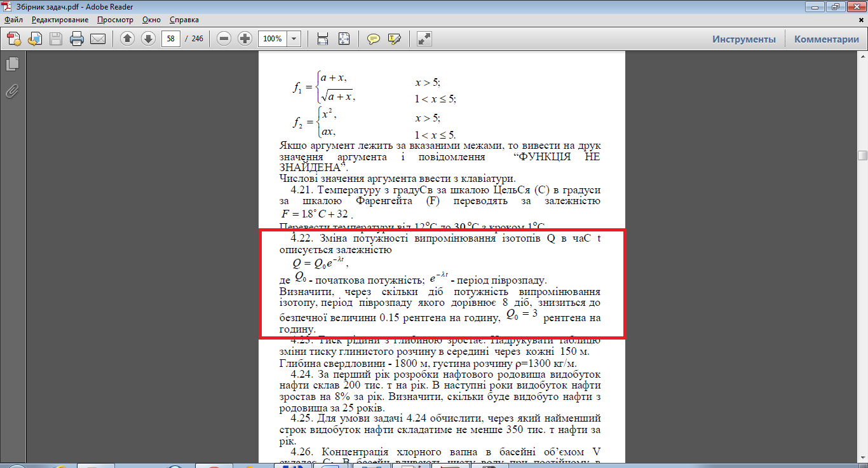Open the Просмотр menu
This screenshot has width=868, height=468.
tap(115, 20)
